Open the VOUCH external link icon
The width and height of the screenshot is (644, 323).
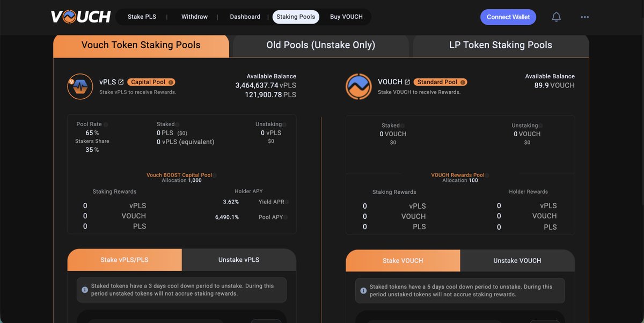(x=407, y=82)
